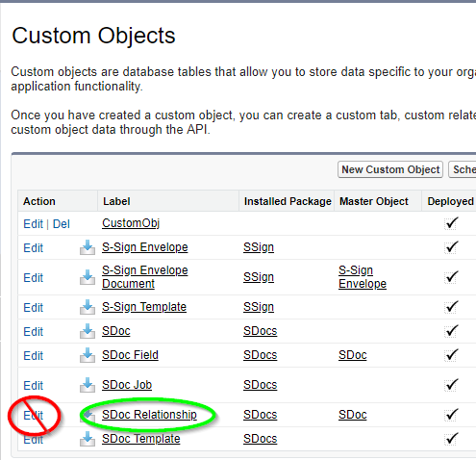476x460 pixels.
Task: Click the download icon beside S-Sign Template
Action: click(x=88, y=307)
